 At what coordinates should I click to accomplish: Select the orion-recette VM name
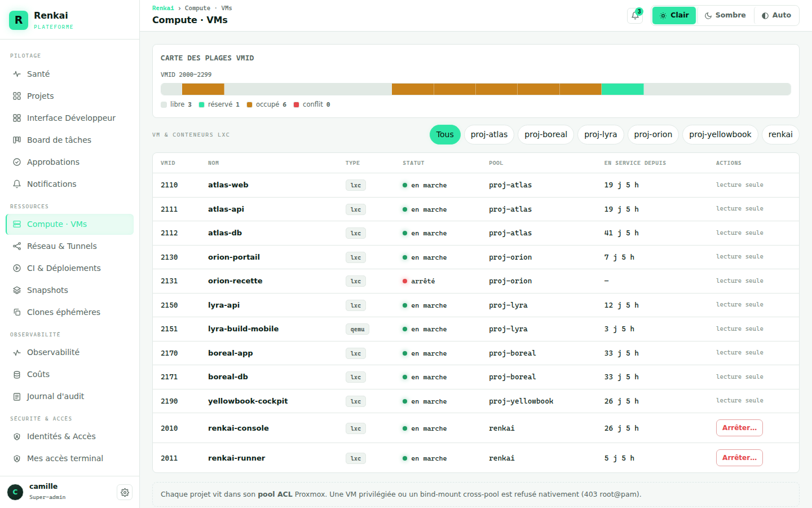pos(235,281)
